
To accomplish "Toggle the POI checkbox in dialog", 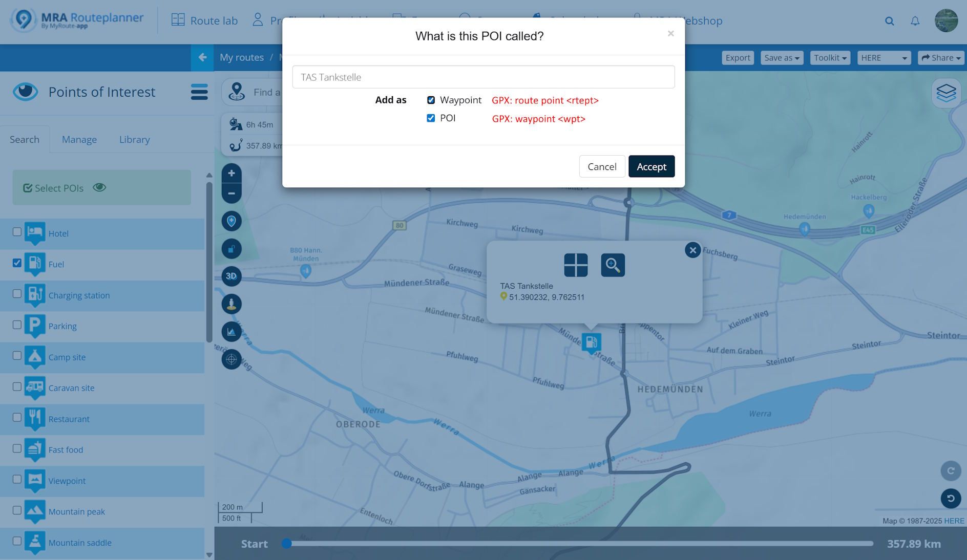I will [x=431, y=118].
